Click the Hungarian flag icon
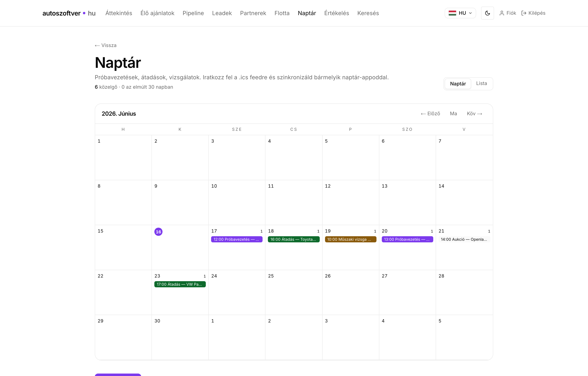 point(452,13)
